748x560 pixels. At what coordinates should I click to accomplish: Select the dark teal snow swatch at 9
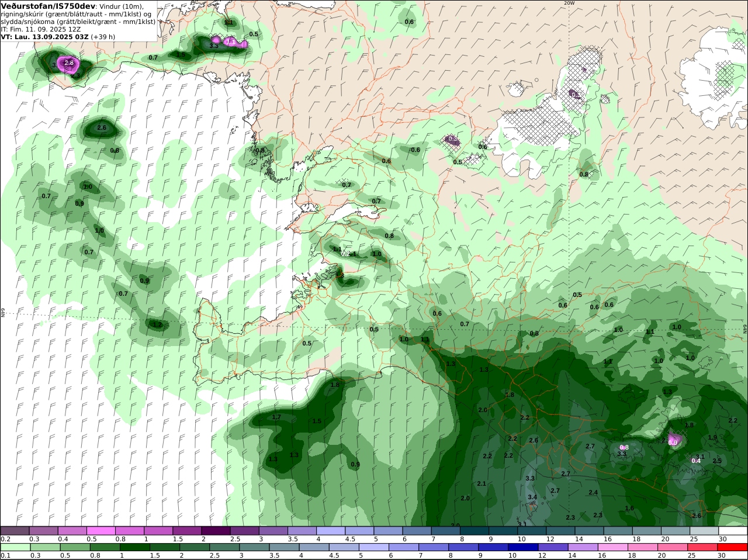pos(503,531)
